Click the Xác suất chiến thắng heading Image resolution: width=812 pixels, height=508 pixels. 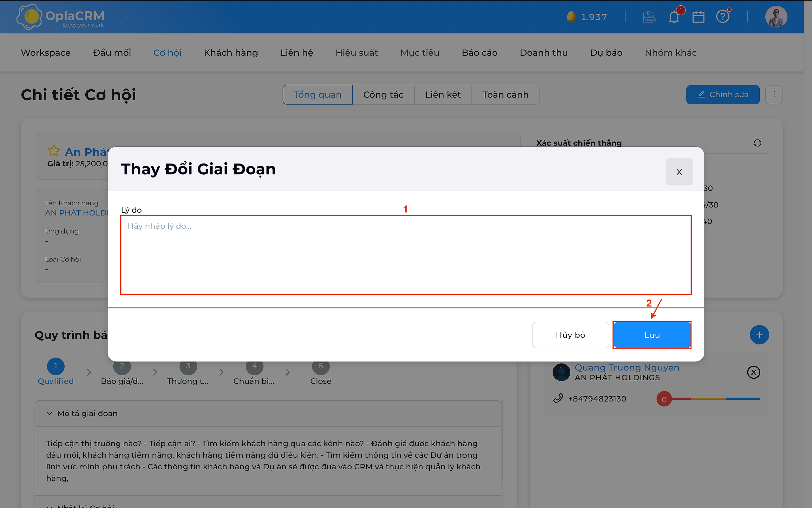click(x=579, y=143)
